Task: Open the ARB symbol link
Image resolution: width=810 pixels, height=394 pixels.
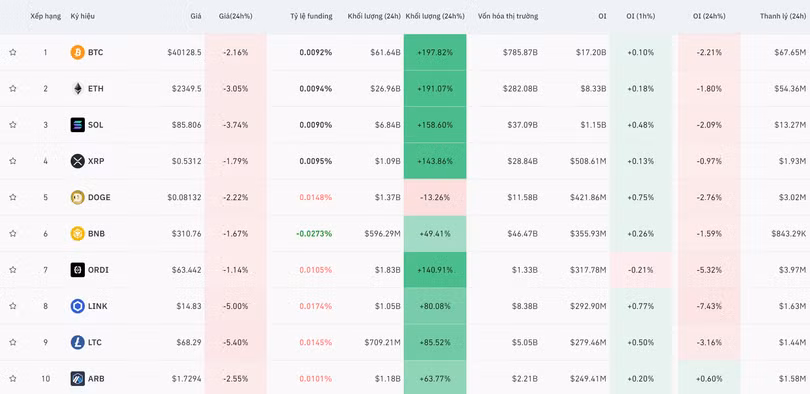Action: click(96, 379)
